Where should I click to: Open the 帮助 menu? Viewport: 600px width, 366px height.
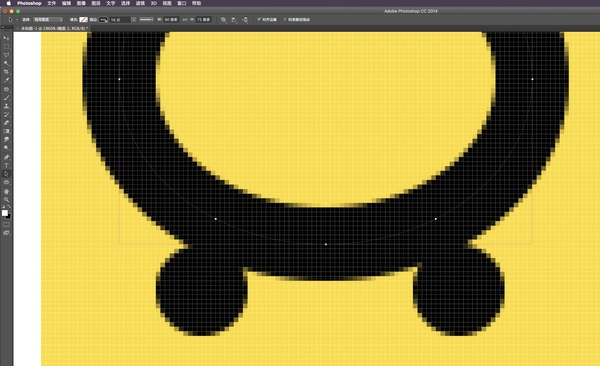point(196,3)
